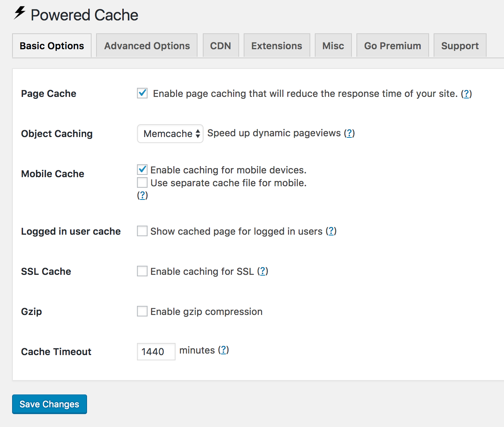Click the help icon beside Cache Timeout minutes
The image size is (504, 427).
click(224, 350)
